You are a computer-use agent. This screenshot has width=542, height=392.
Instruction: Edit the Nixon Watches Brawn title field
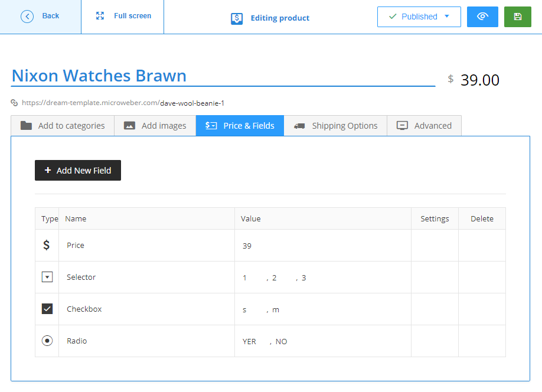pos(223,76)
